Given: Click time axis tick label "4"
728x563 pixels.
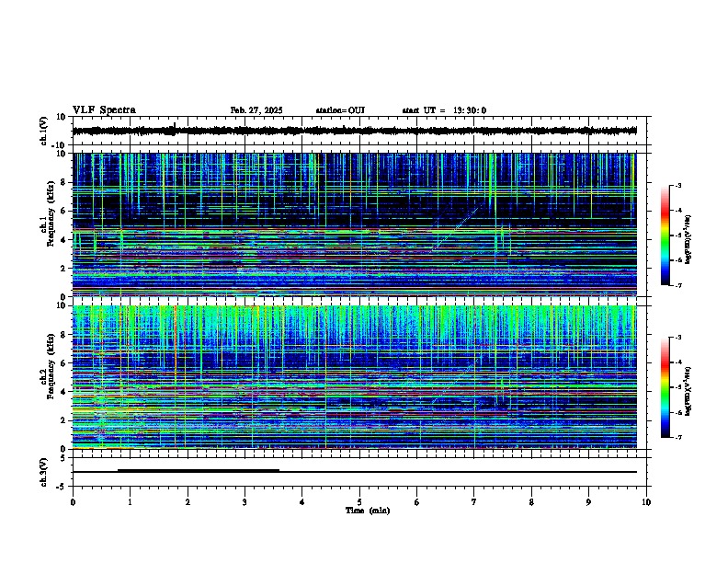Looking at the screenshot, I should pos(301,502).
